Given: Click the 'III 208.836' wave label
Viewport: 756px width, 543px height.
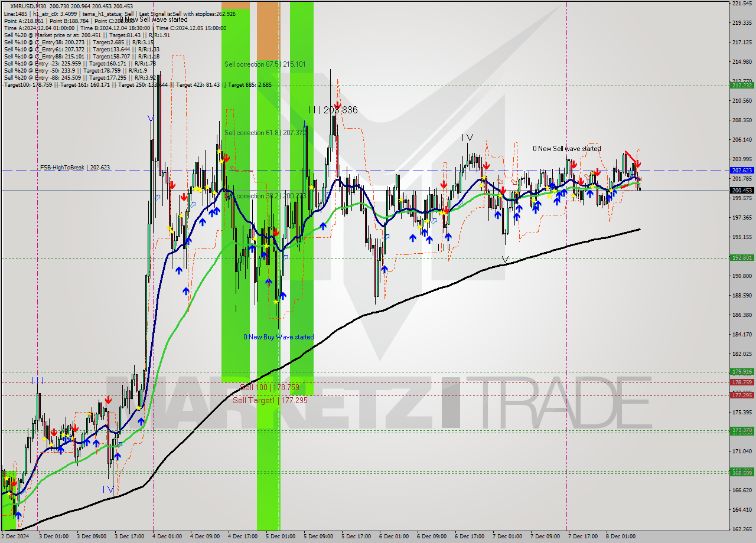Looking at the screenshot, I should click(x=333, y=110).
